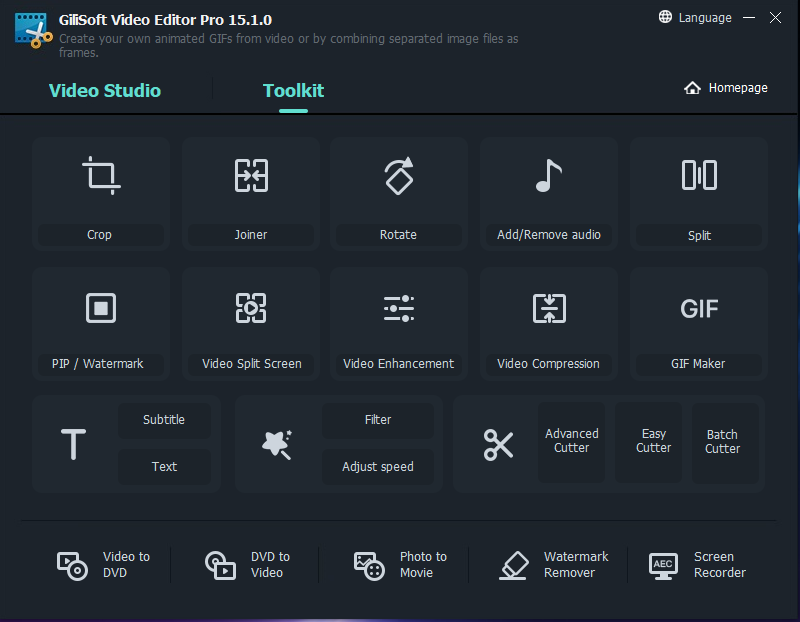The height and width of the screenshot is (622, 800).
Task: Click the Joiner label
Action: pyautogui.click(x=251, y=235)
